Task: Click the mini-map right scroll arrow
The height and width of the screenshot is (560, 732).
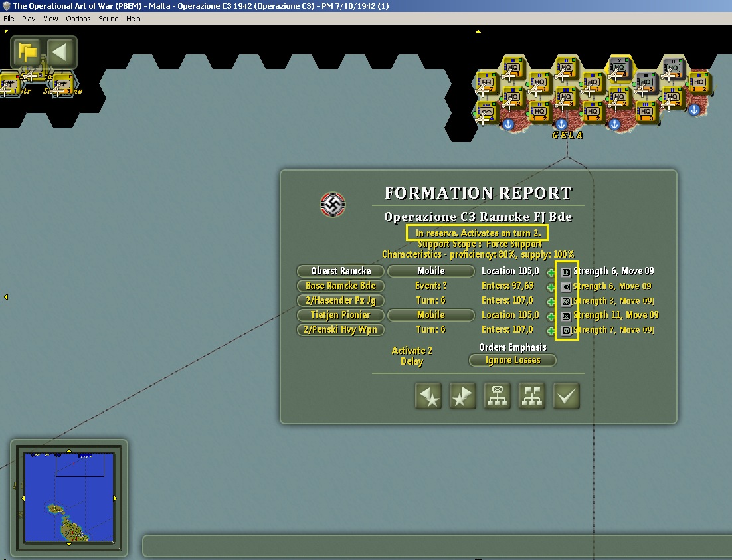Action: click(x=116, y=498)
